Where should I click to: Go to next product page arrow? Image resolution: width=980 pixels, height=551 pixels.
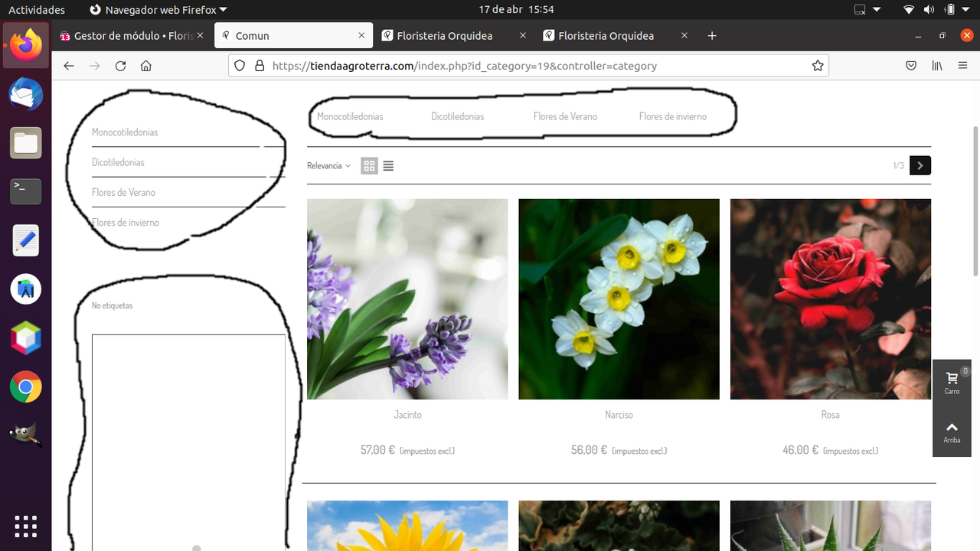[920, 165]
